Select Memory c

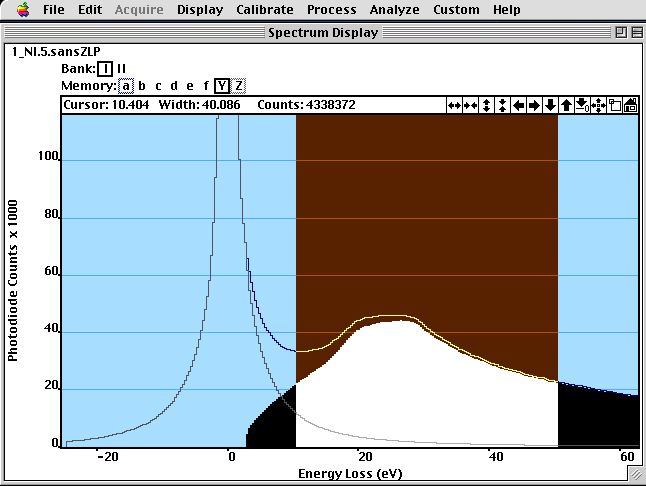pos(158,86)
